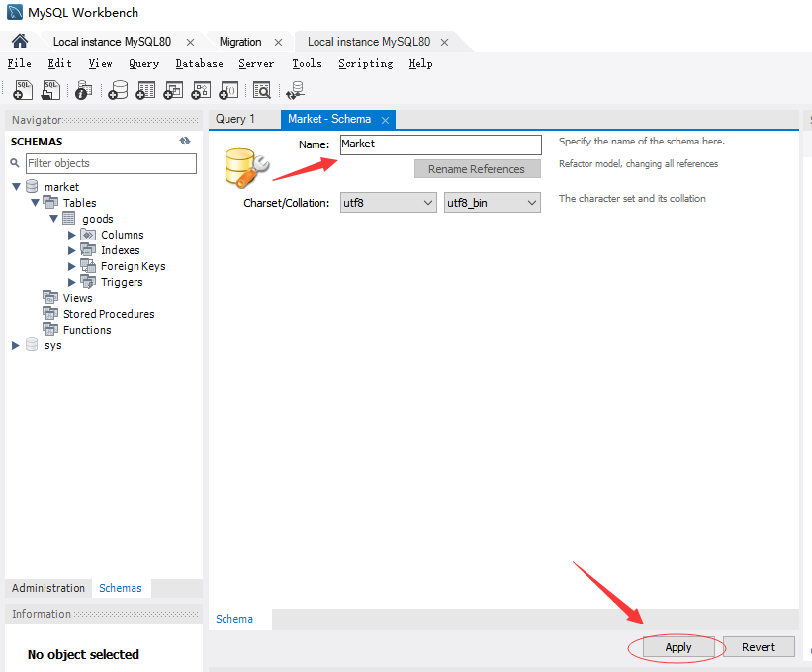Click the Stored Procedures folder icon

pos(50,314)
